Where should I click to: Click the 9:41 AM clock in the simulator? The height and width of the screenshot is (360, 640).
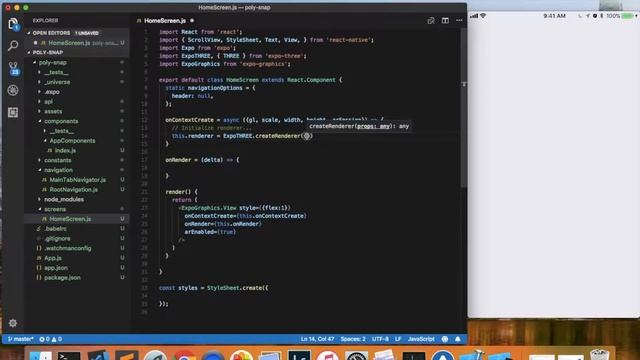tap(554, 16)
